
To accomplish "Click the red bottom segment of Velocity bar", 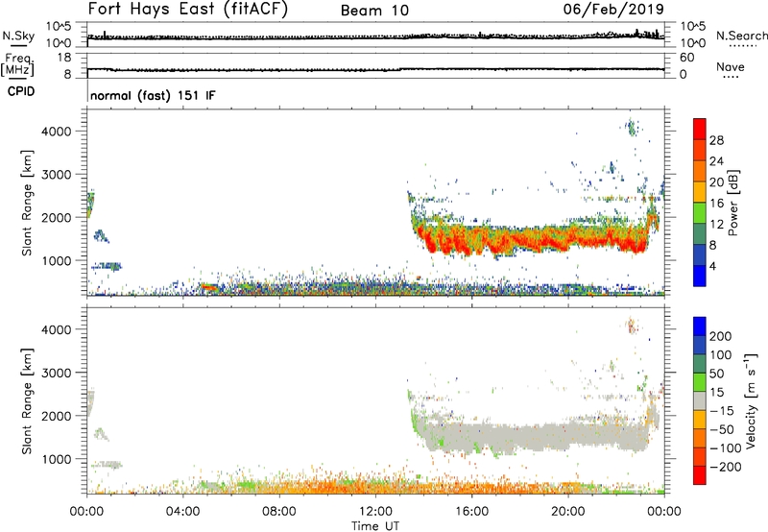I will coord(700,475).
